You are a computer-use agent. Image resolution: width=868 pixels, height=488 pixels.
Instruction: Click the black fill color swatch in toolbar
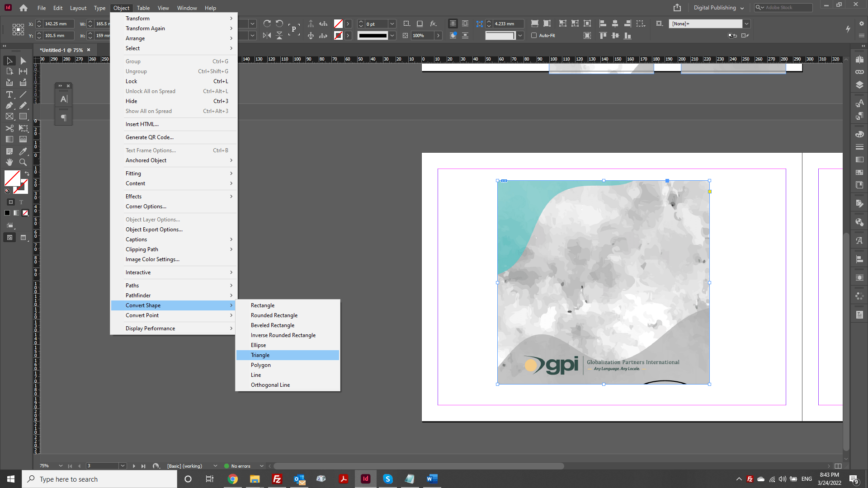click(x=7, y=213)
